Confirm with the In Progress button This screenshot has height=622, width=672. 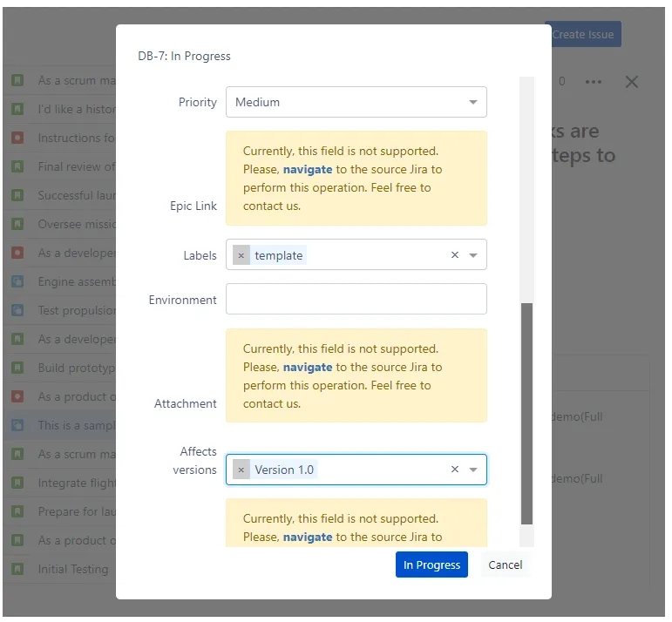pos(431,565)
